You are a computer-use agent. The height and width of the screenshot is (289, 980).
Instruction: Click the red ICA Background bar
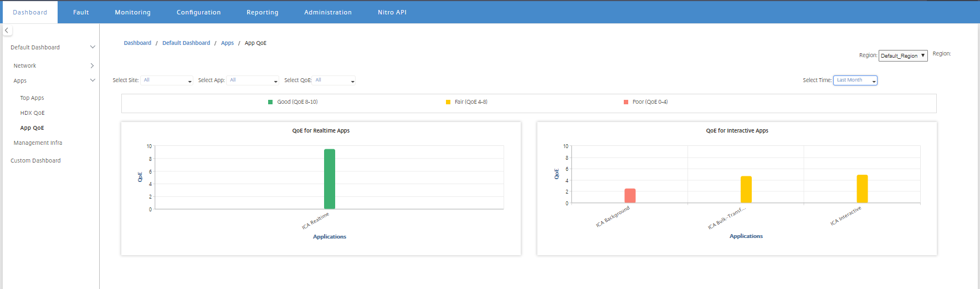coord(630,196)
